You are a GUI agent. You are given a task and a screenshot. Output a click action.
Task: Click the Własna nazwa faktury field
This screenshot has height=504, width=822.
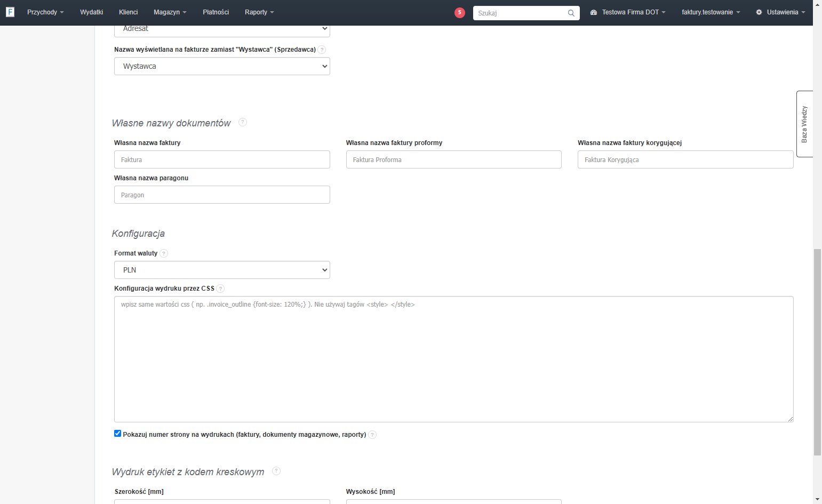[222, 159]
